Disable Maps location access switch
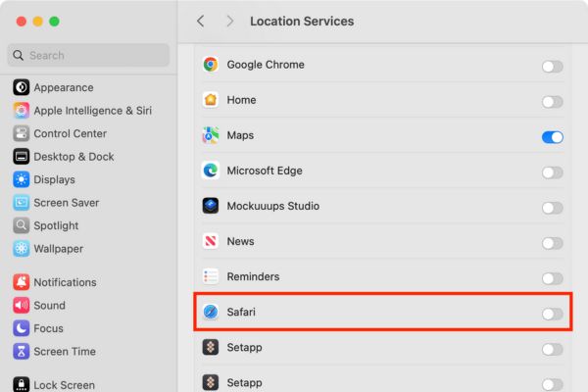 coord(552,137)
